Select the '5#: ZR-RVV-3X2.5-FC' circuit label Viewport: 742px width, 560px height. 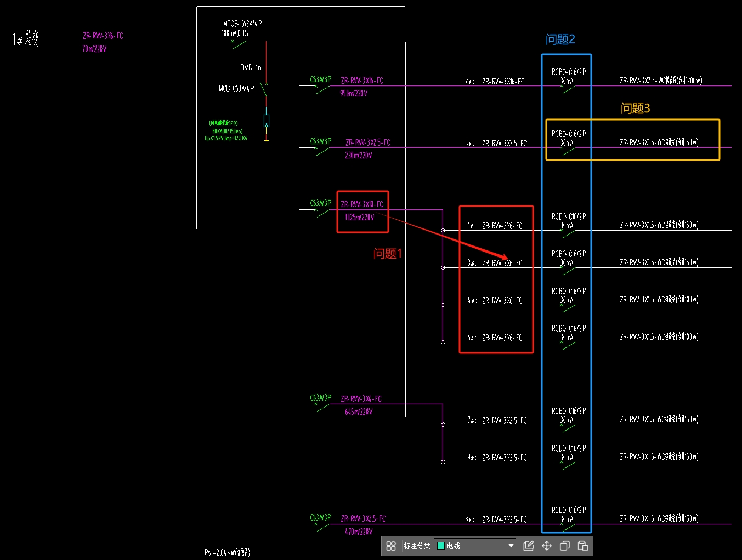coord(496,144)
